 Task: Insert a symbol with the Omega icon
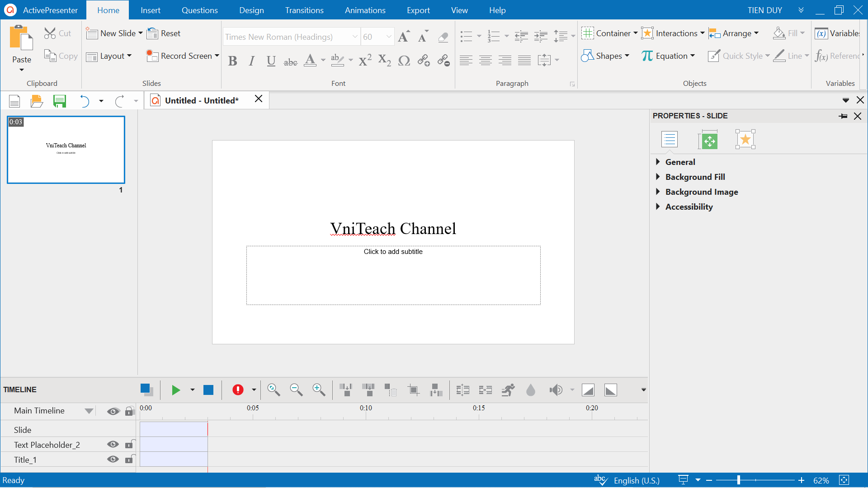404,61
